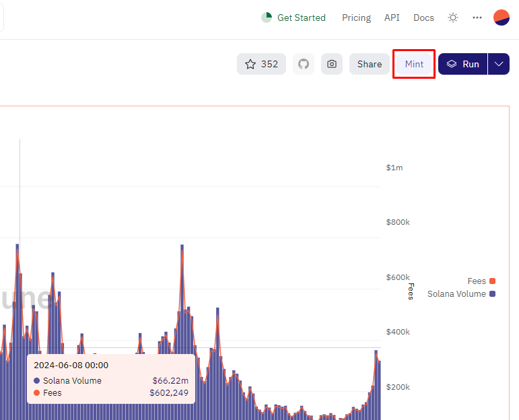Open the user profile avatar
This screenshot has width=519, height=420.
[x=501, y=17]
